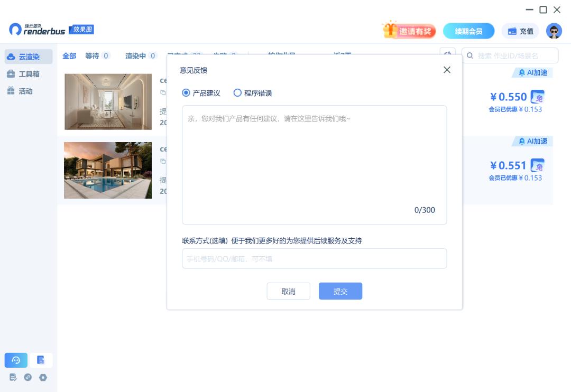Click the Douyin icon at bottom left
571x392 pixels.
pos(28,378)
